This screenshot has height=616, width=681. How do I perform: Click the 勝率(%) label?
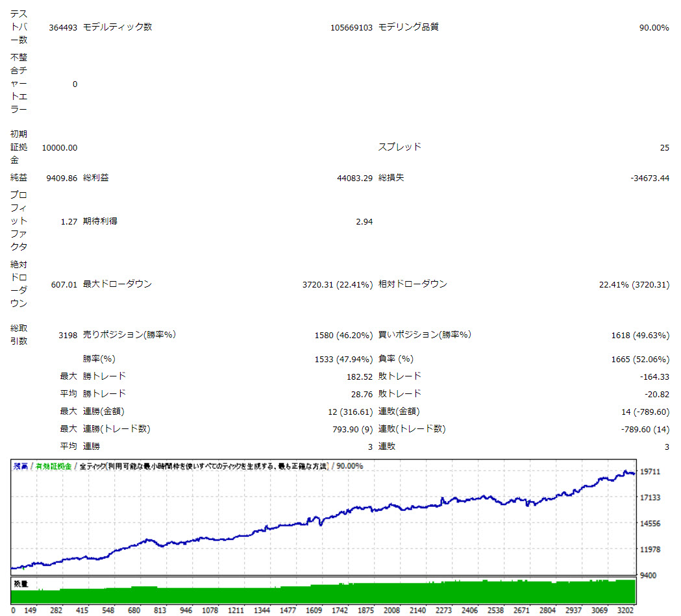pos(99,359)
